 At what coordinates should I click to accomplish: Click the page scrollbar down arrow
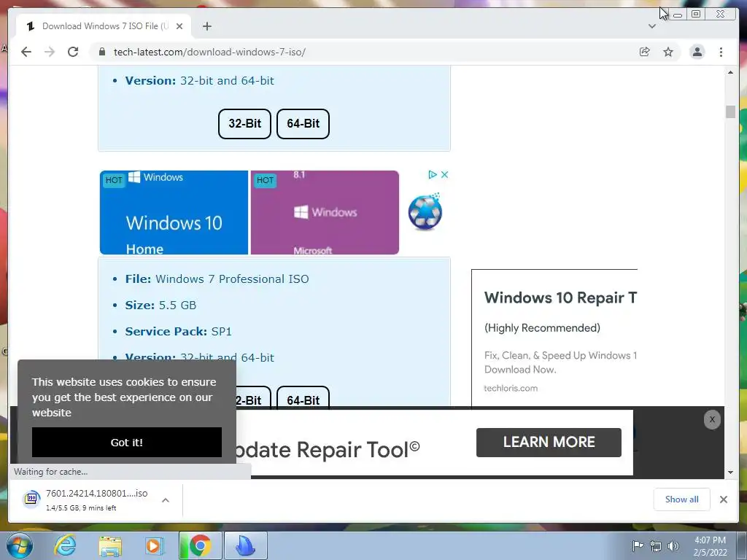point(730,472)
